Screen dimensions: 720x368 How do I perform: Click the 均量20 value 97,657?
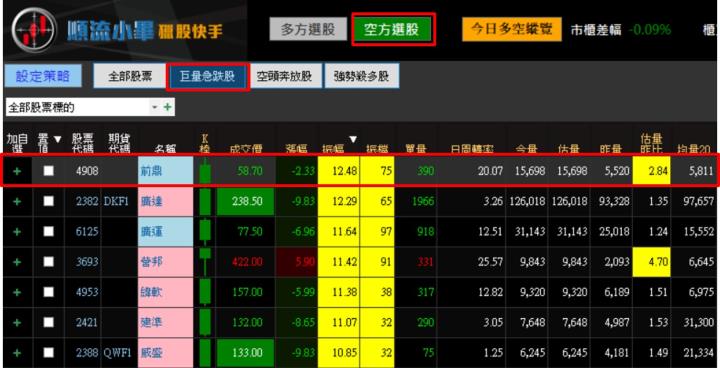(698, 201)
